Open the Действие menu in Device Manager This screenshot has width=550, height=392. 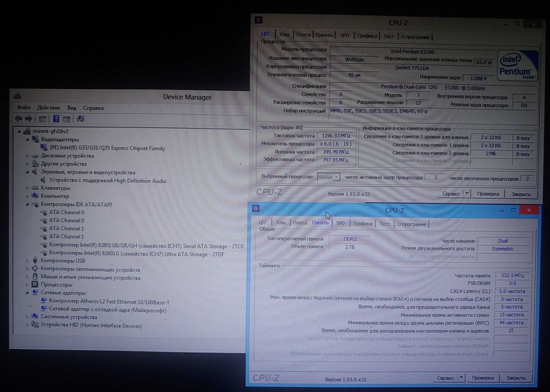[x=48, y=108]
